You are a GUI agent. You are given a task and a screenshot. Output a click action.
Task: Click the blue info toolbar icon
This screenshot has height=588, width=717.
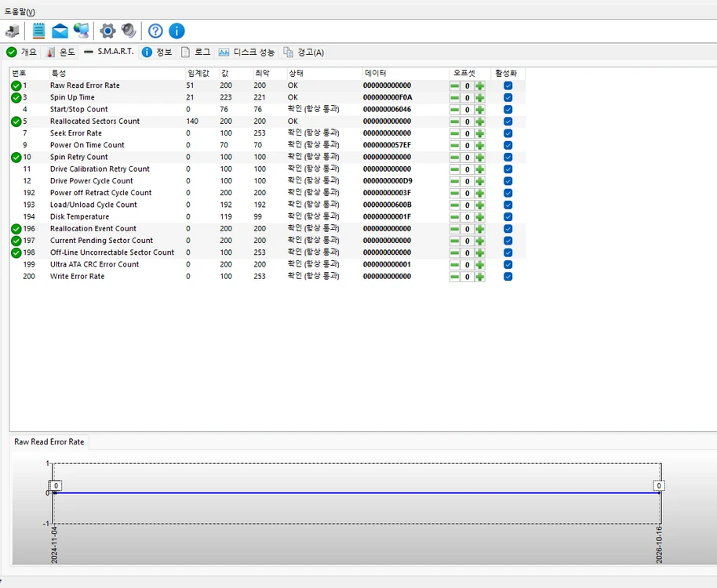tap(177, 31)
